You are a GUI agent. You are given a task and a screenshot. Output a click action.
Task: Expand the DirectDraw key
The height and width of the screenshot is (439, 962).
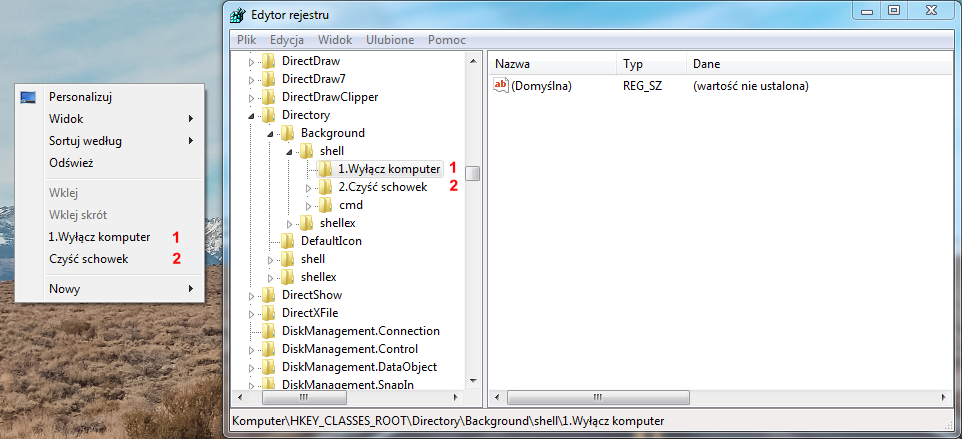coord(251,62)
